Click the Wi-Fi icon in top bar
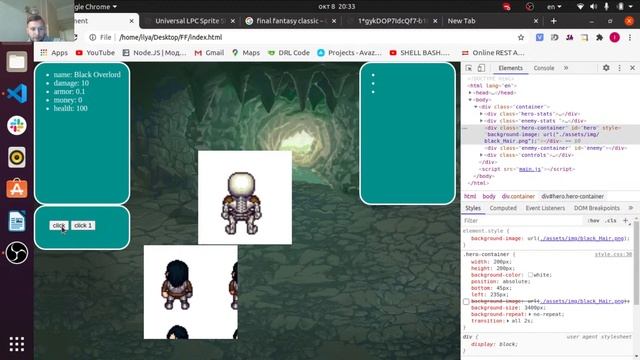 click(580, 7)
